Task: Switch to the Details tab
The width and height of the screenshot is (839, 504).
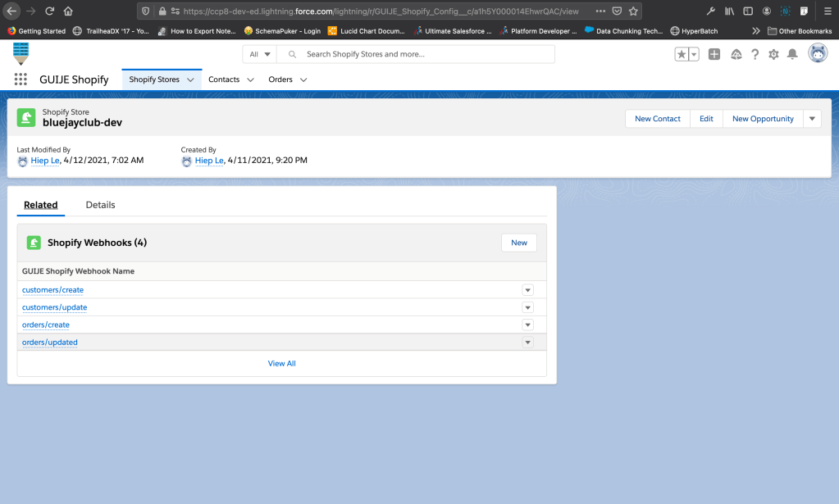Action: (100, 205)
